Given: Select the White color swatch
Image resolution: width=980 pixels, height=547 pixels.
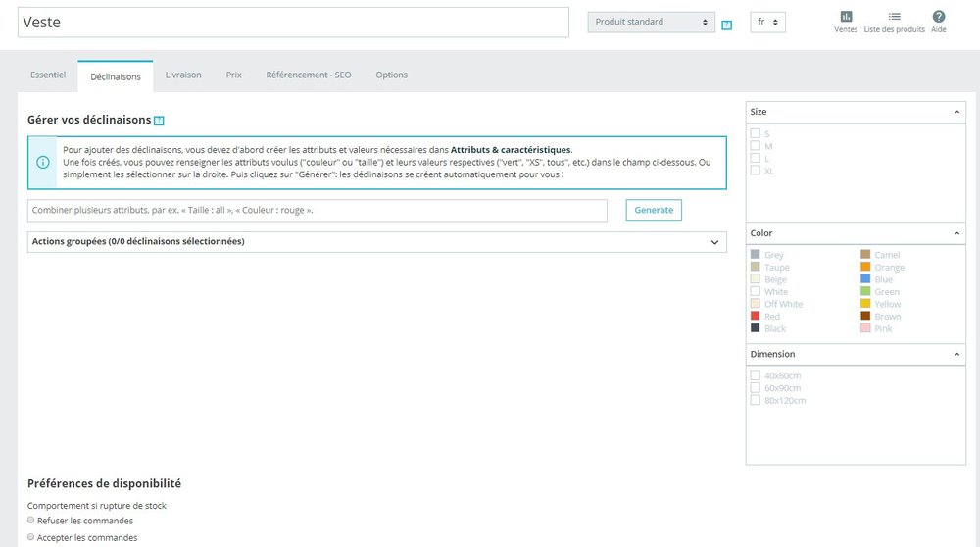Looking at the screenshot, I should click(x=755, y=291).
